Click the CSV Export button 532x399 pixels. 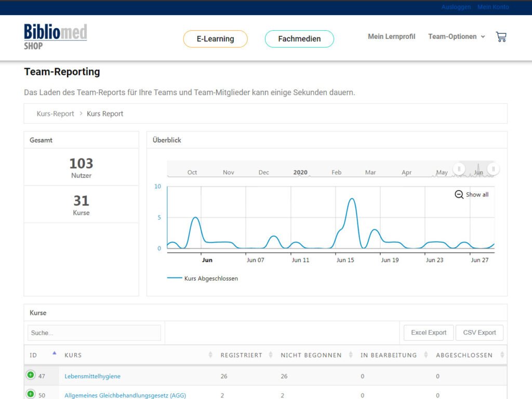479,332
